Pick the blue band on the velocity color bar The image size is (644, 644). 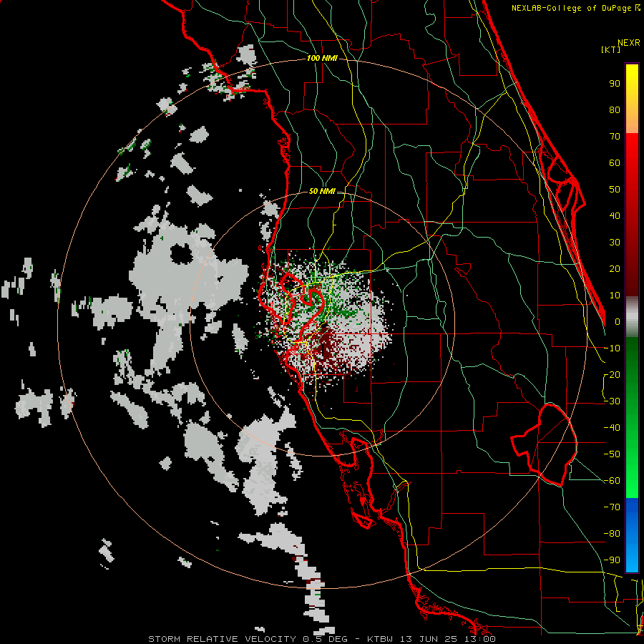click(x=632, y=535)
